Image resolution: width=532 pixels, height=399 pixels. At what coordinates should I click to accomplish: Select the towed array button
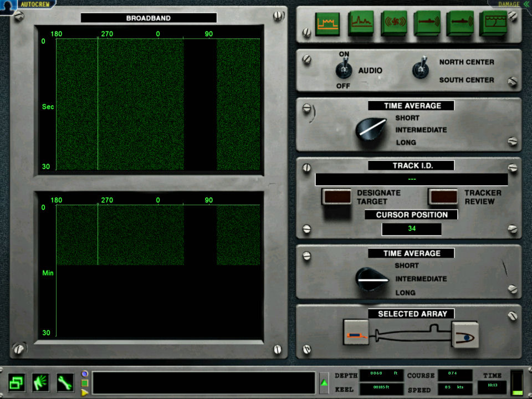pos(356,332)
